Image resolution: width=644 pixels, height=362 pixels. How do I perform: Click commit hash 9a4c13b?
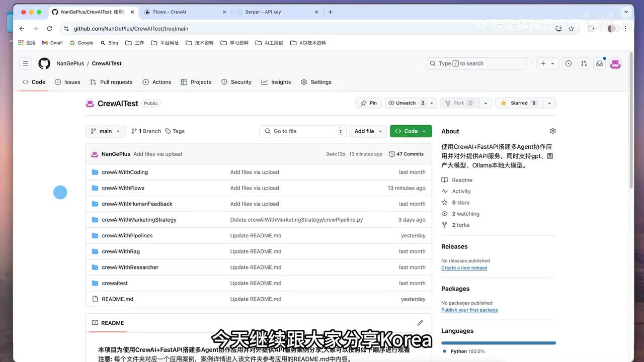tap(336, 154)
